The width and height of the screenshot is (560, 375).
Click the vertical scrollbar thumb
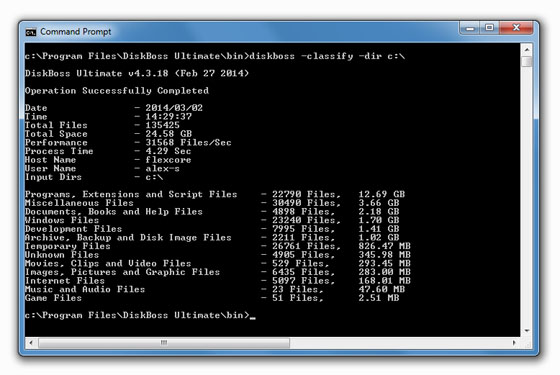(x=527, y=61)
